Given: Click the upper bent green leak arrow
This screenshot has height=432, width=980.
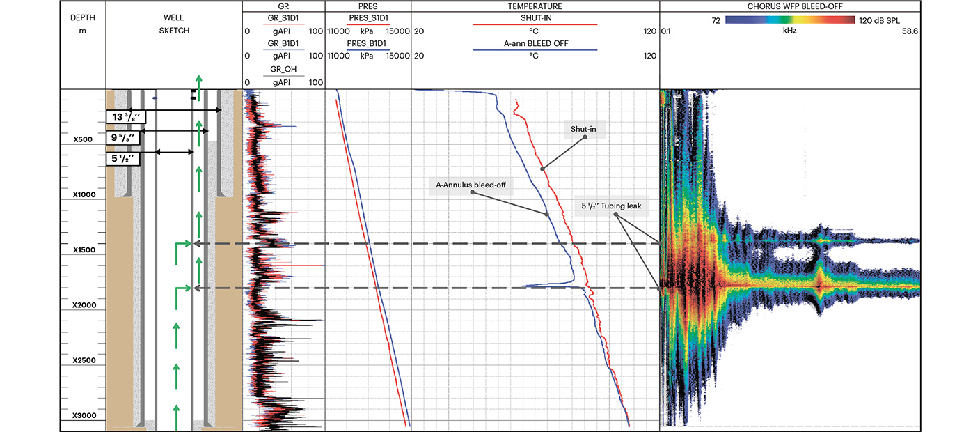Looking at the screenshot, I should (x=184, y=245).
